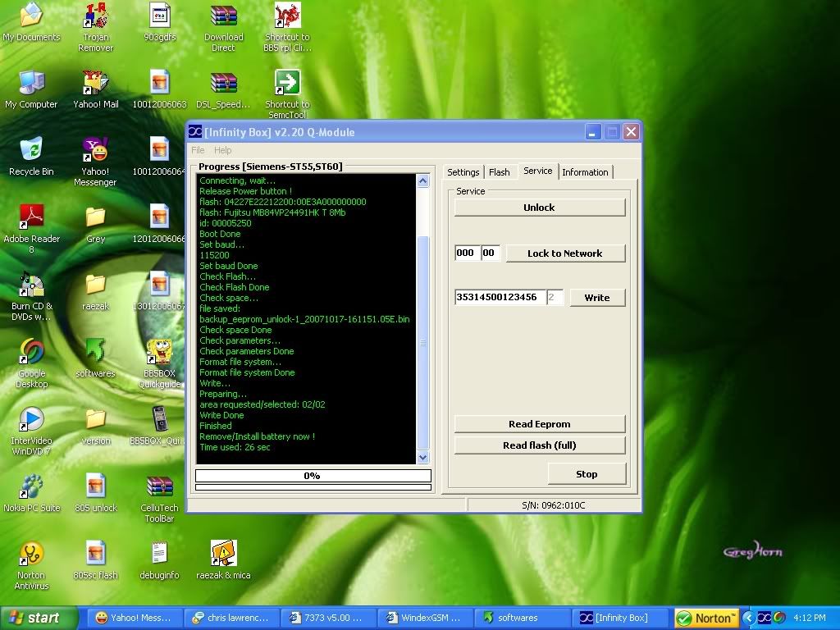The image size is (840, 630).
Task: Switch to 7373 v5.00 taskbar item
Action: click(x=329, y=618)
